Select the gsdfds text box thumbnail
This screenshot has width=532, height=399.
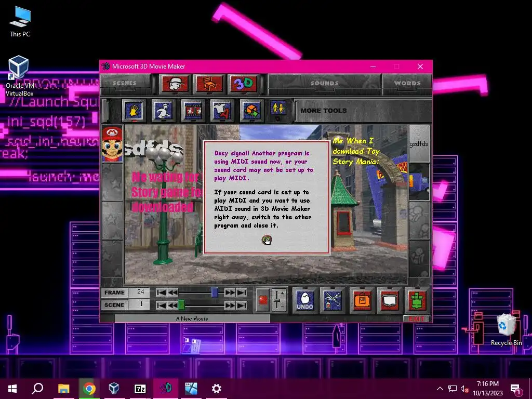(x=419, y=144)
